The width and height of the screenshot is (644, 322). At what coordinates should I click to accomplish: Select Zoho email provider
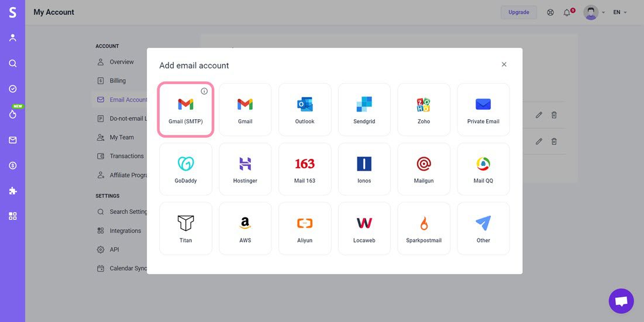pyautogui.click(x=423, y=110)
